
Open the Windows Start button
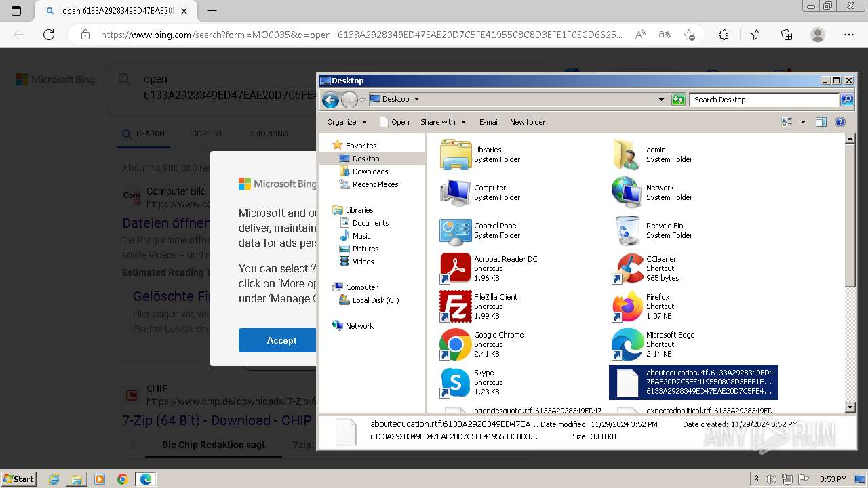pos(18,479)
